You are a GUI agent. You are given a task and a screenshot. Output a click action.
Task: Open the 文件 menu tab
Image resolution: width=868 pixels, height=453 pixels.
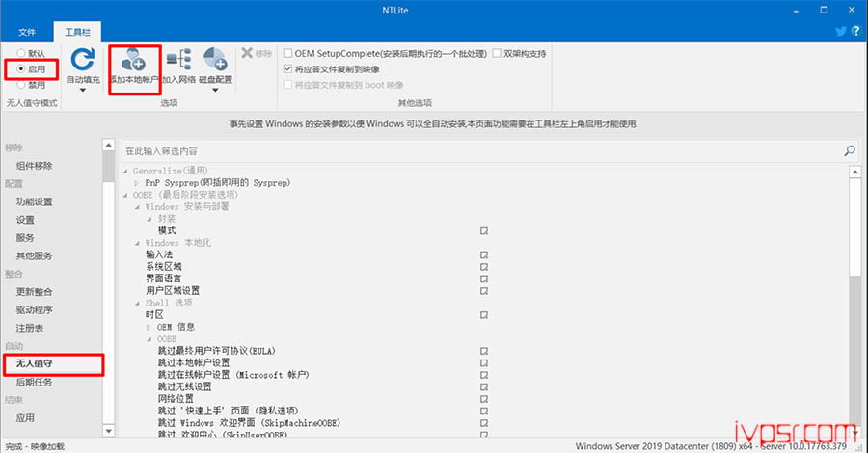[27, 32]
